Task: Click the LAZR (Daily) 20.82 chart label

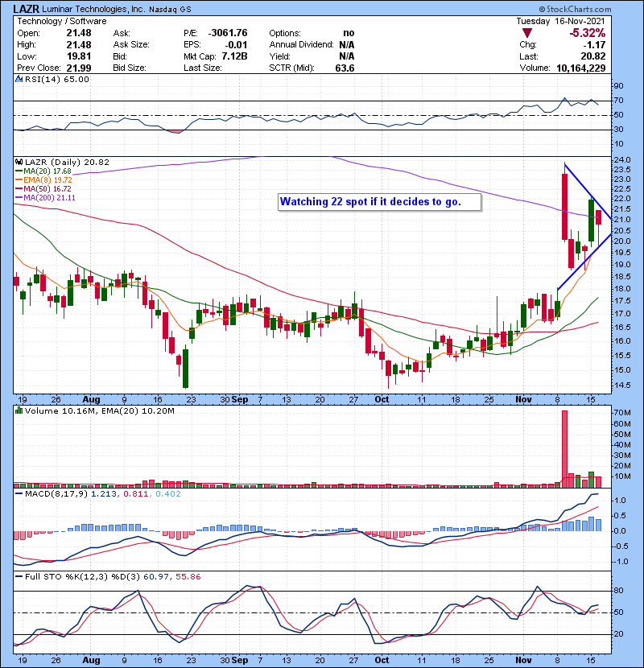Action: coord(67,163)
